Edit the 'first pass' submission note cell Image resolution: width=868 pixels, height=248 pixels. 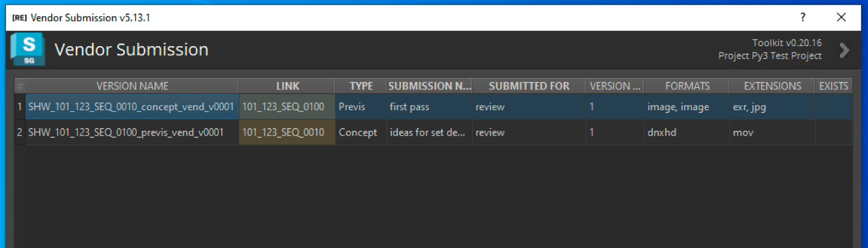pyautogui.click(x=429, y=106)
